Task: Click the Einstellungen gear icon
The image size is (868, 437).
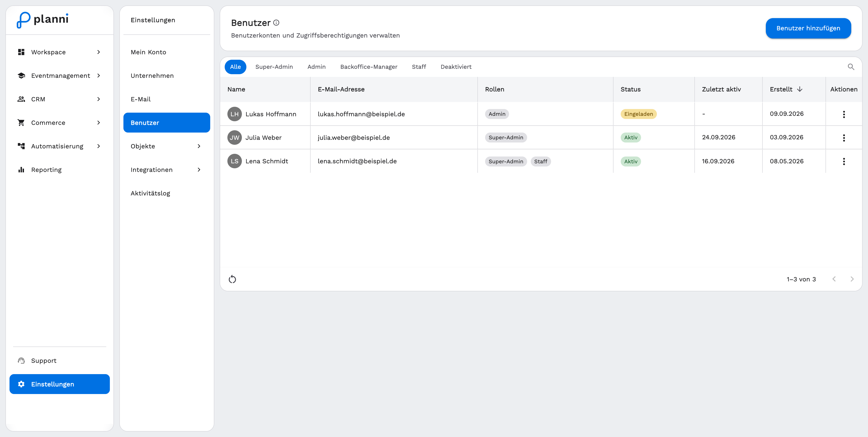Action: [21, 384]
